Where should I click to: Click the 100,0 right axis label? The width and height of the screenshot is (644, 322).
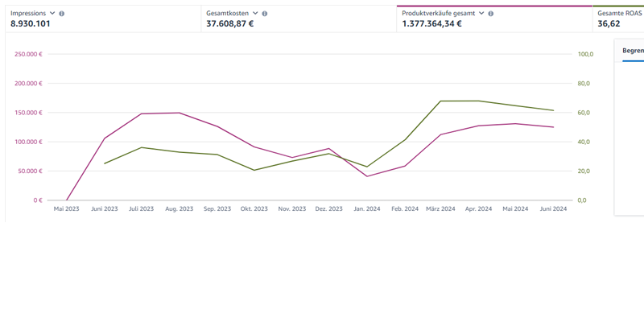[585, 54]
